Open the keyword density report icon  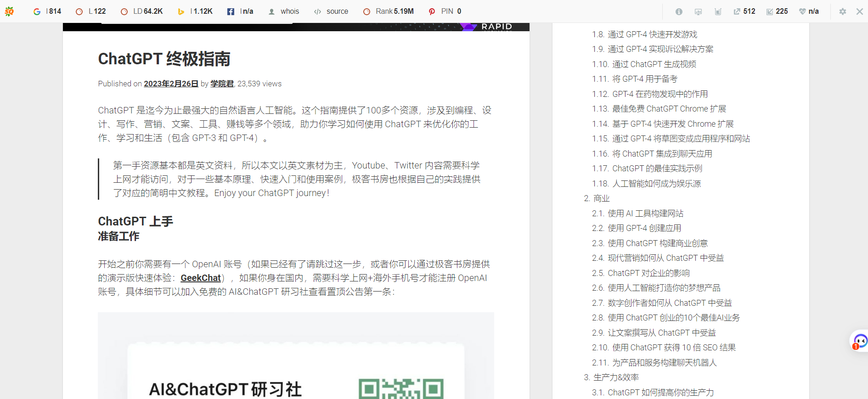click(718, 11)
